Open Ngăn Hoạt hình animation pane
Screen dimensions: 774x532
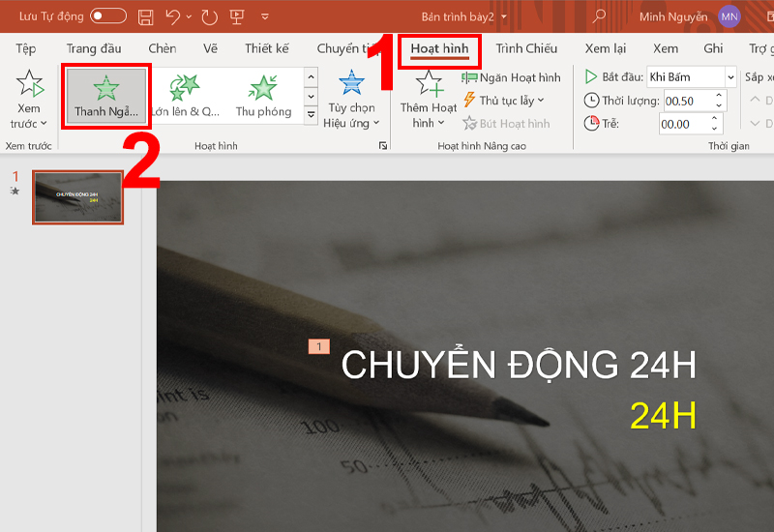click(x=511, y=77)
